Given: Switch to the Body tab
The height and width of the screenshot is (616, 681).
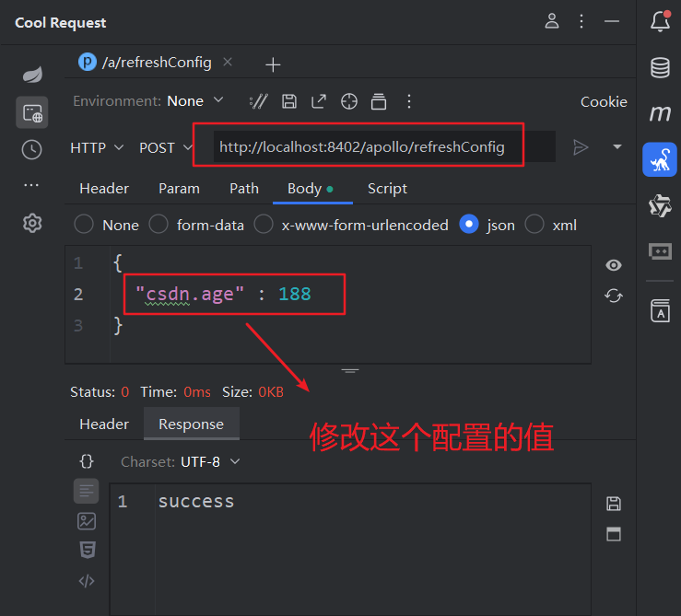Looking at the screenshot, I should tap(311, 189).
